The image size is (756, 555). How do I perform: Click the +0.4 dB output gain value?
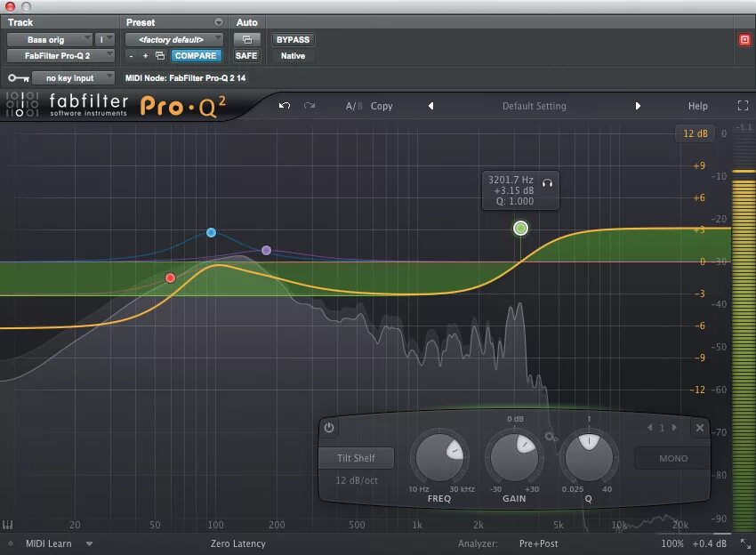[709, 543]
